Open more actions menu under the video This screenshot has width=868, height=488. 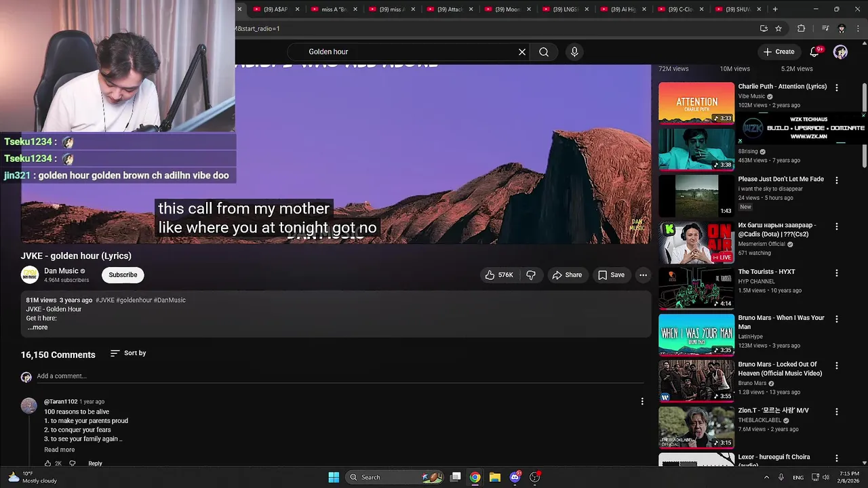643,274
